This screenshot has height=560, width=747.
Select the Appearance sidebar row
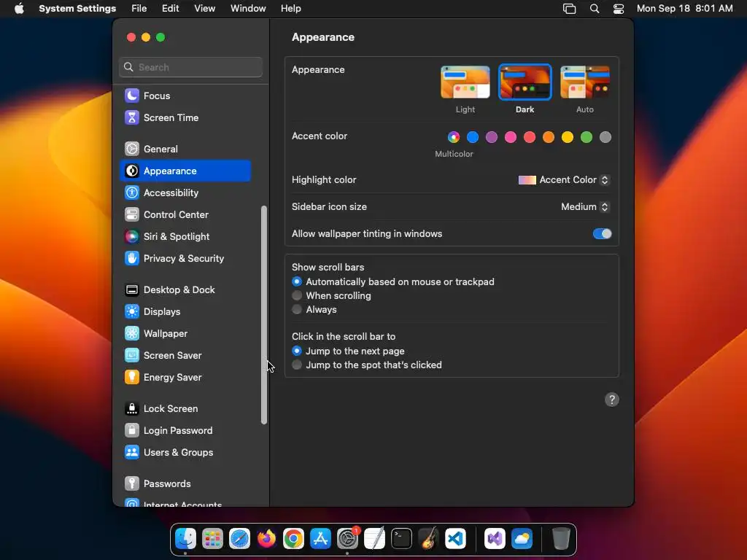click(186, 171)
